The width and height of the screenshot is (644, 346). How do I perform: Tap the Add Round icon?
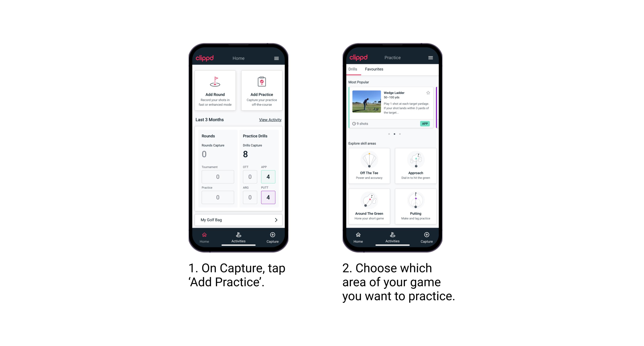[x=215, y=84]
